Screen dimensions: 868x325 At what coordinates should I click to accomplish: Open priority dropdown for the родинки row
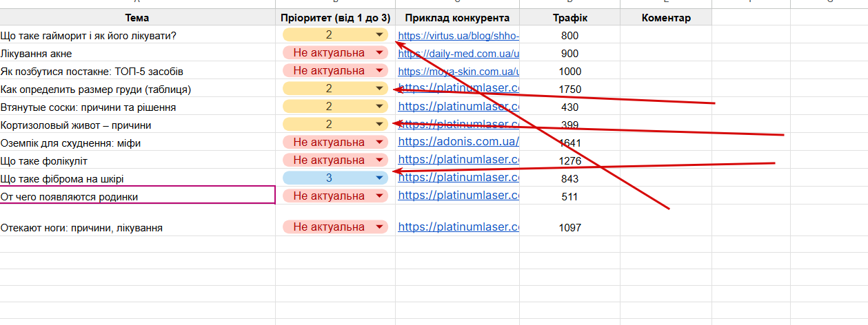click(x=336, y=196)
